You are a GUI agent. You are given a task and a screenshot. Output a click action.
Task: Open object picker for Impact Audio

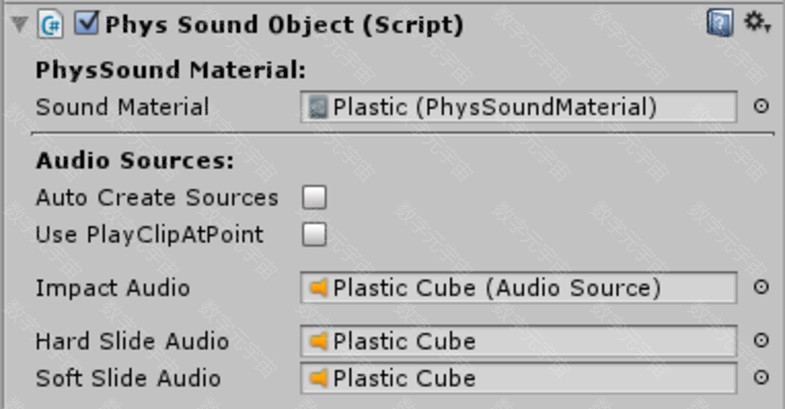point(761,287)
